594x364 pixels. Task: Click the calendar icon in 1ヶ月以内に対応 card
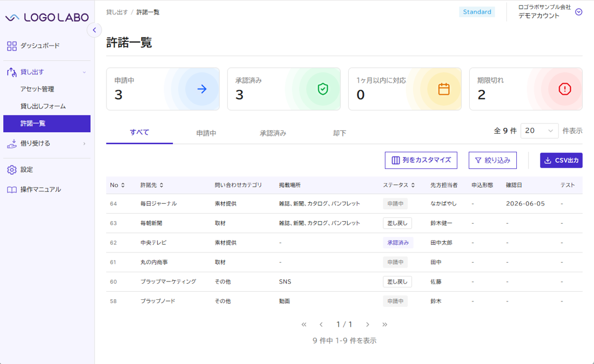(x=443, y=89)
